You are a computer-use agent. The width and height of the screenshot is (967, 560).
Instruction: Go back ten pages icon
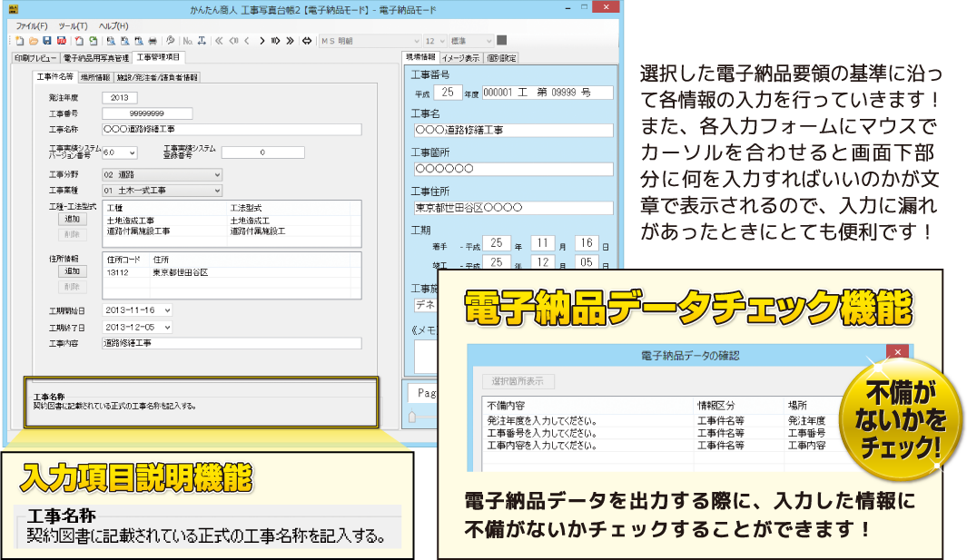click(233, 41)
